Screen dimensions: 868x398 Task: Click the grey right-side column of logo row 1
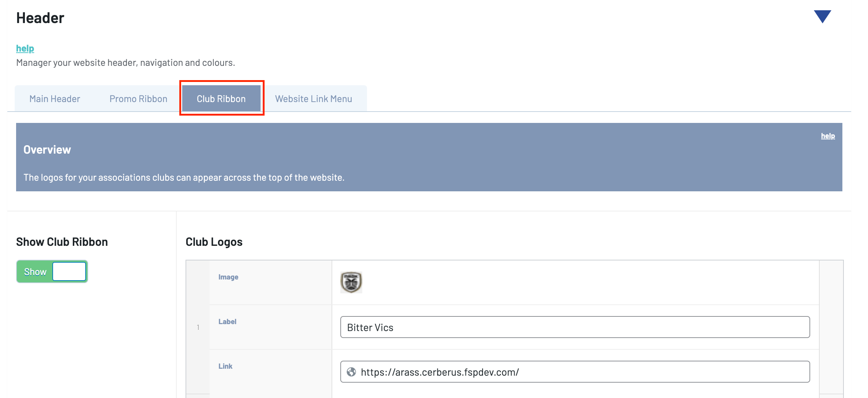(831, 327)
